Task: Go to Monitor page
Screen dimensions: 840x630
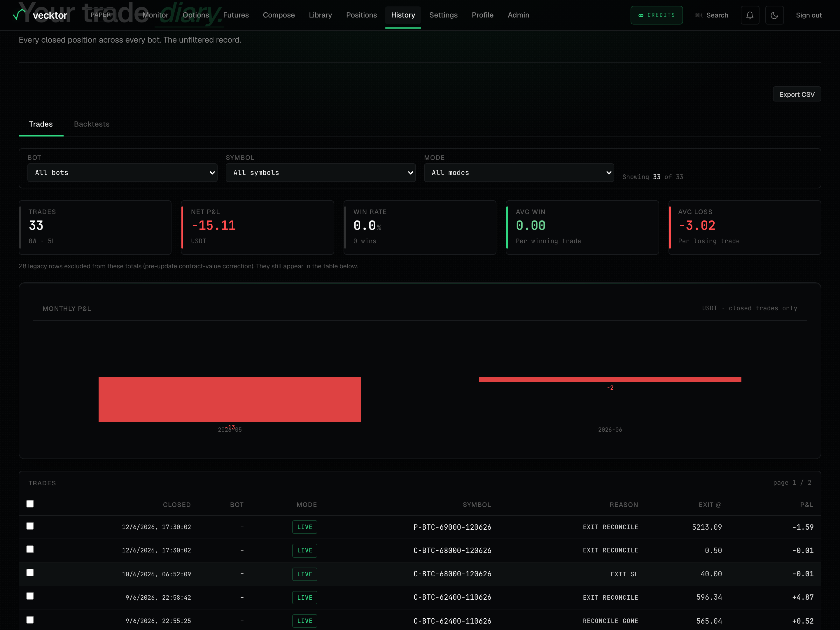Action: 155,15
